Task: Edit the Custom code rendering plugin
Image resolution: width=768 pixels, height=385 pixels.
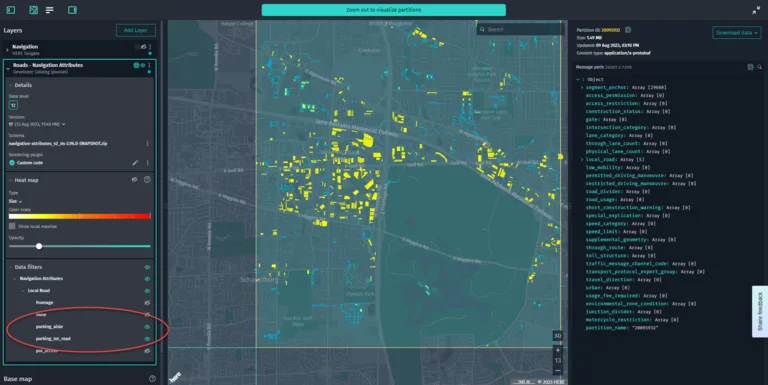Action: point(135,163)
